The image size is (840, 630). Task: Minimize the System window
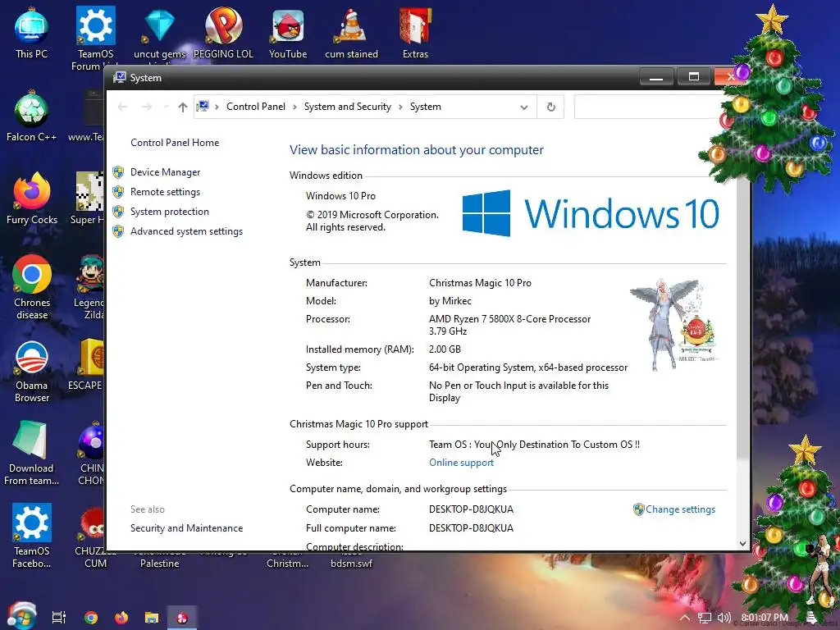click(656, 77)
